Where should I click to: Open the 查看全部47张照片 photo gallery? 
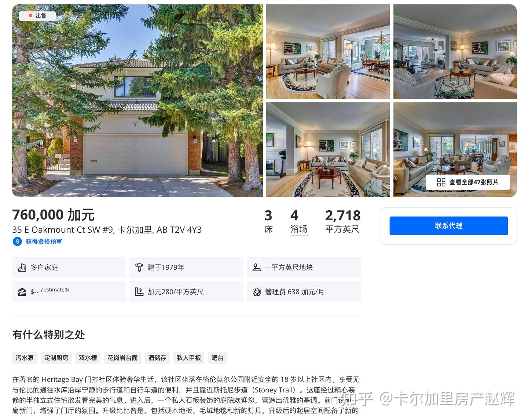coord(467,182)
